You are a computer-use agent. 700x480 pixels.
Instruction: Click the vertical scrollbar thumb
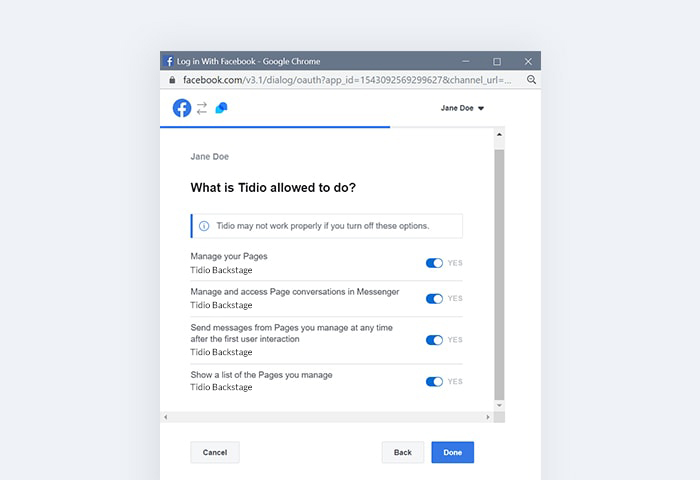pyautogui.click(x=499, y=275)
